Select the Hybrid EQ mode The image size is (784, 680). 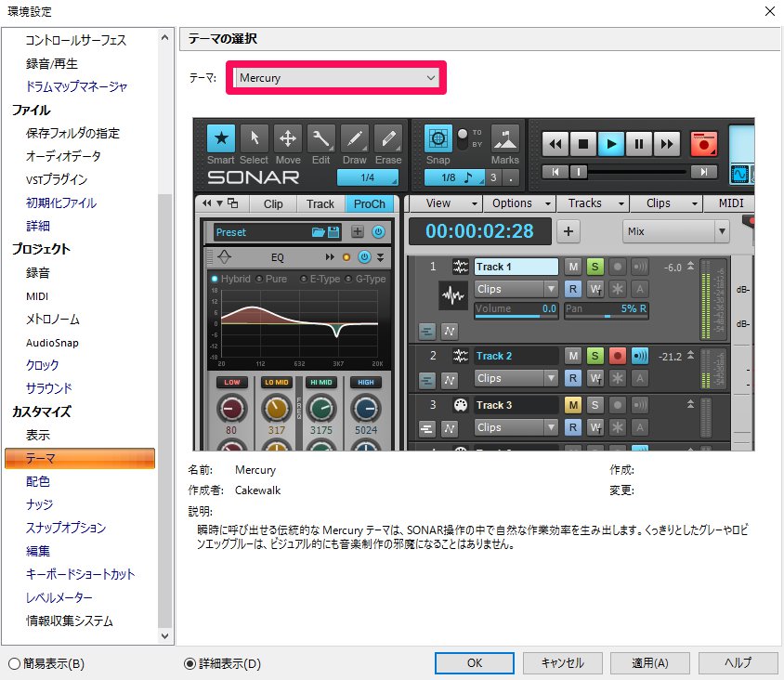(x=231, y=279)
